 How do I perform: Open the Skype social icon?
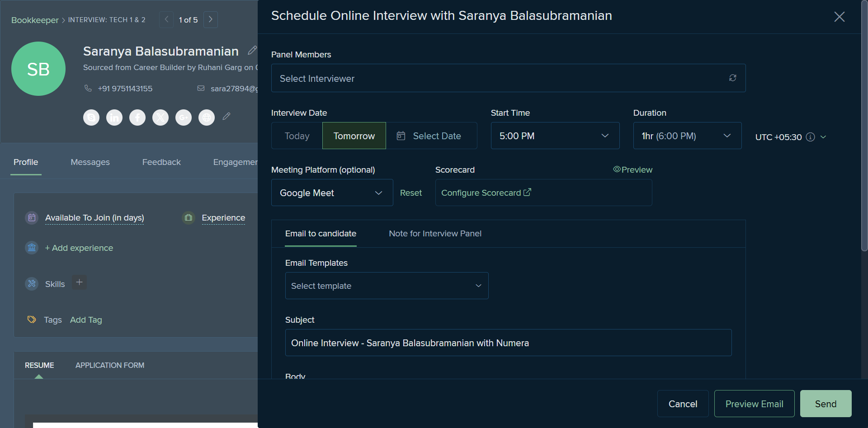pos(91,118)
